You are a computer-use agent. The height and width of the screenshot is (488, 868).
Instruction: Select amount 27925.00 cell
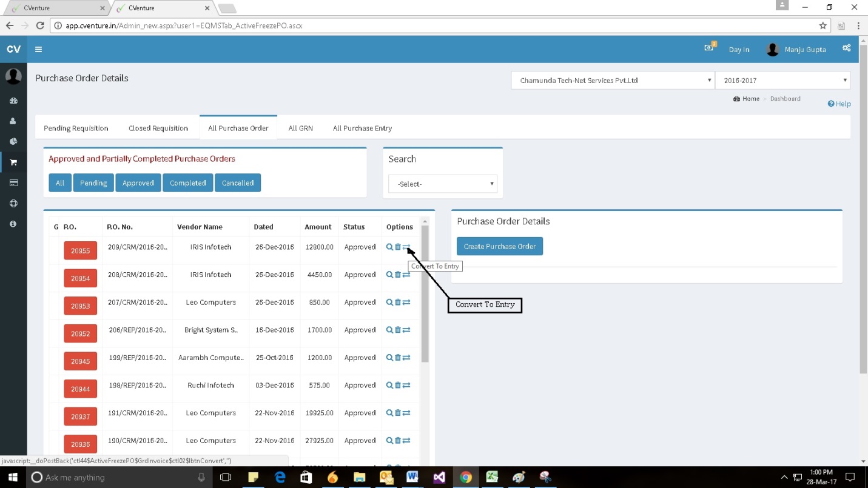pos(318,441)
